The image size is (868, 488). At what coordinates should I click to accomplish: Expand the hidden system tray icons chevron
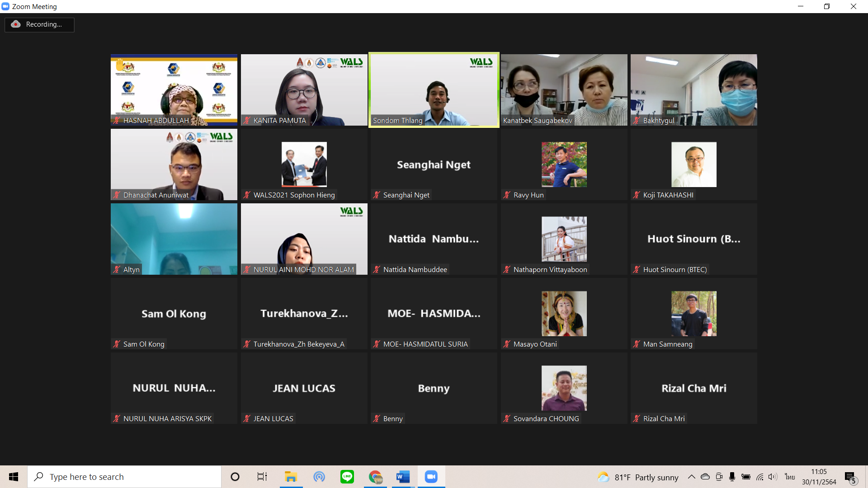pyautogui.click(x=692, y=477)
